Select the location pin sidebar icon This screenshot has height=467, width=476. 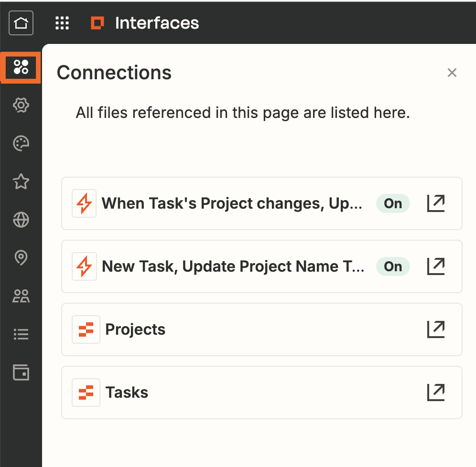[x=21, y=258]
